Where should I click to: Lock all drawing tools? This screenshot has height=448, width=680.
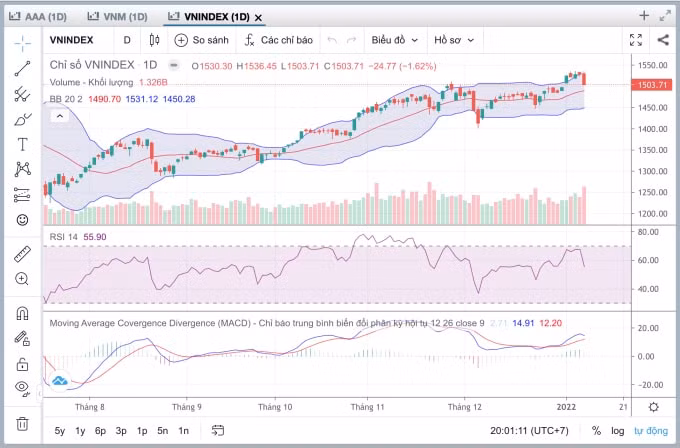(22, 364)
